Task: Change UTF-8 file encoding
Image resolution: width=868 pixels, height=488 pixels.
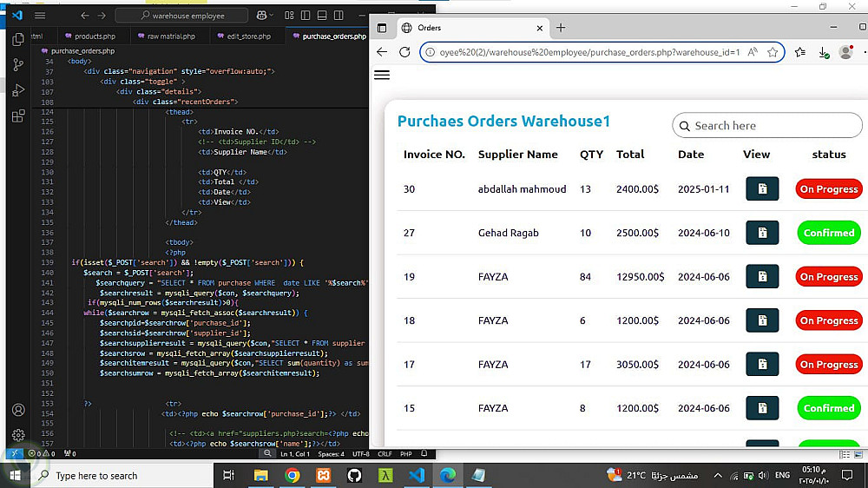Action: pos(361,453)
